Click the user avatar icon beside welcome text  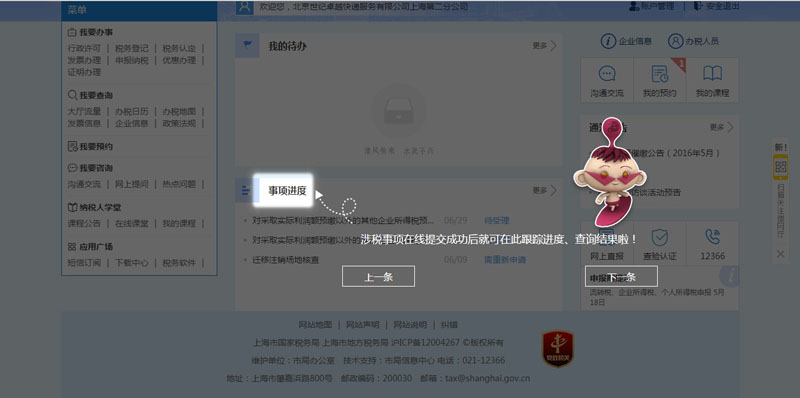click(244, 7)
